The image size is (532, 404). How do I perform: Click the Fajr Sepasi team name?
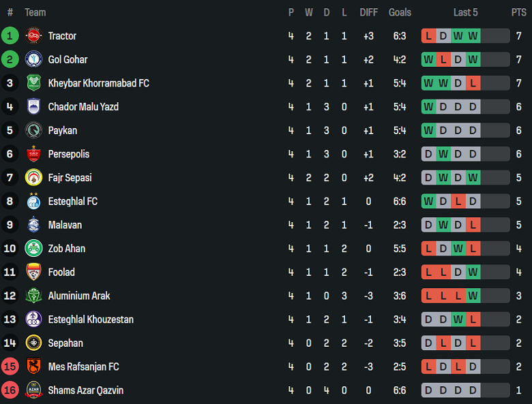point(70,178)
